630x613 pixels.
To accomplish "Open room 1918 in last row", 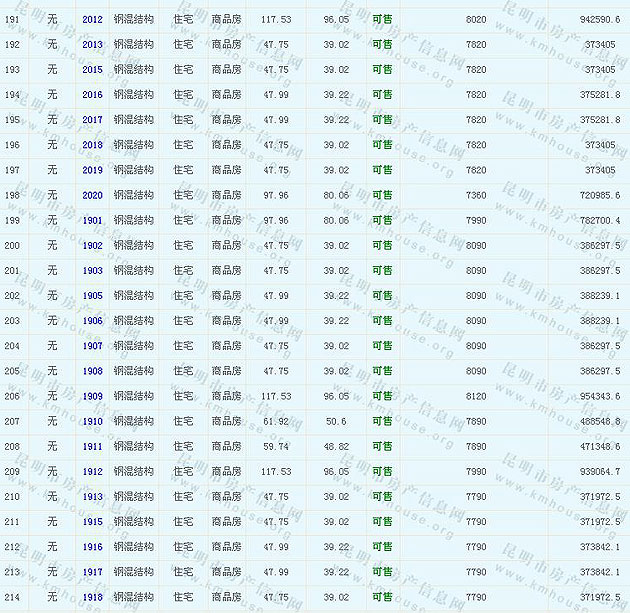I will [x=92, y=597].
